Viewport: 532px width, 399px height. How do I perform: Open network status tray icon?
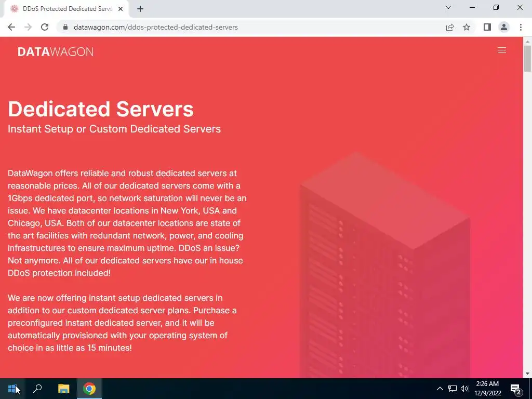click(x=453, y=389)
